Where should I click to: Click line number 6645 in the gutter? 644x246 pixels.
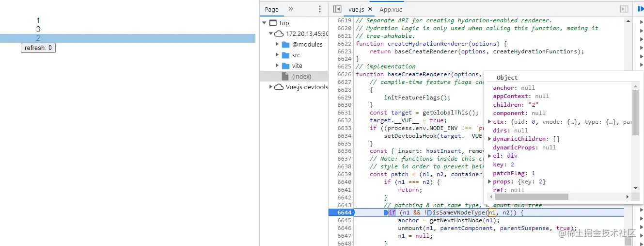(344, 220)
